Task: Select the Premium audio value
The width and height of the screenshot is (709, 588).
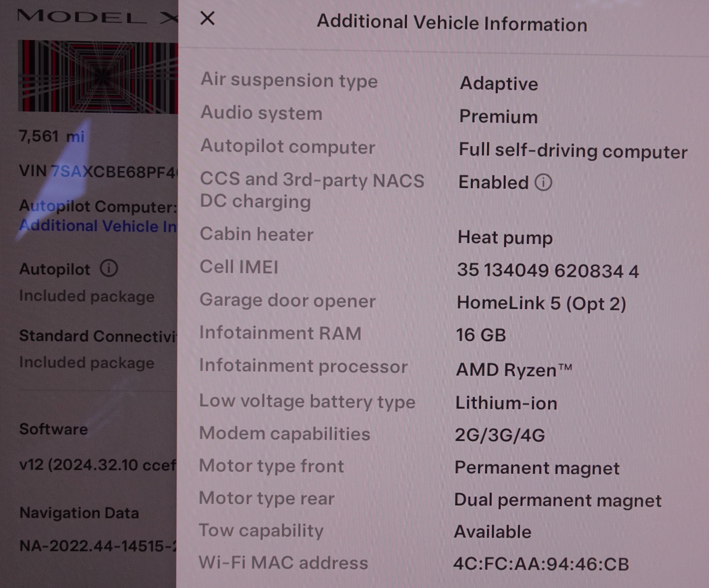Action: [x=499, y=117]
